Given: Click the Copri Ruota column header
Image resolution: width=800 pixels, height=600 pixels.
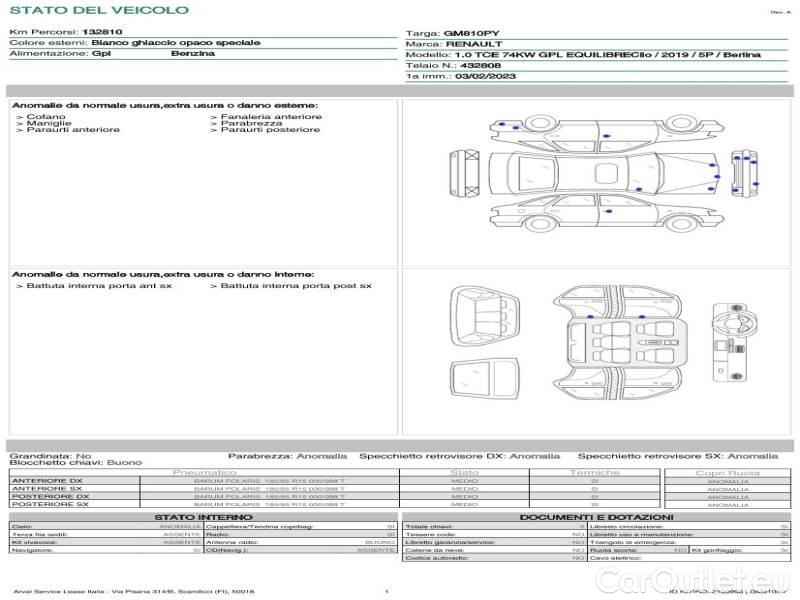Looking at the screenshot, I should tap(727, 472).
